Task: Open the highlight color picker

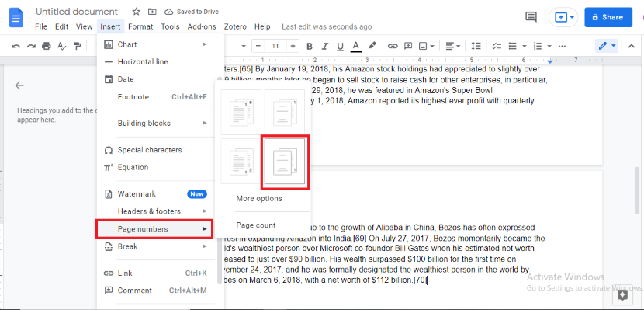Action: tap(372, 46)
